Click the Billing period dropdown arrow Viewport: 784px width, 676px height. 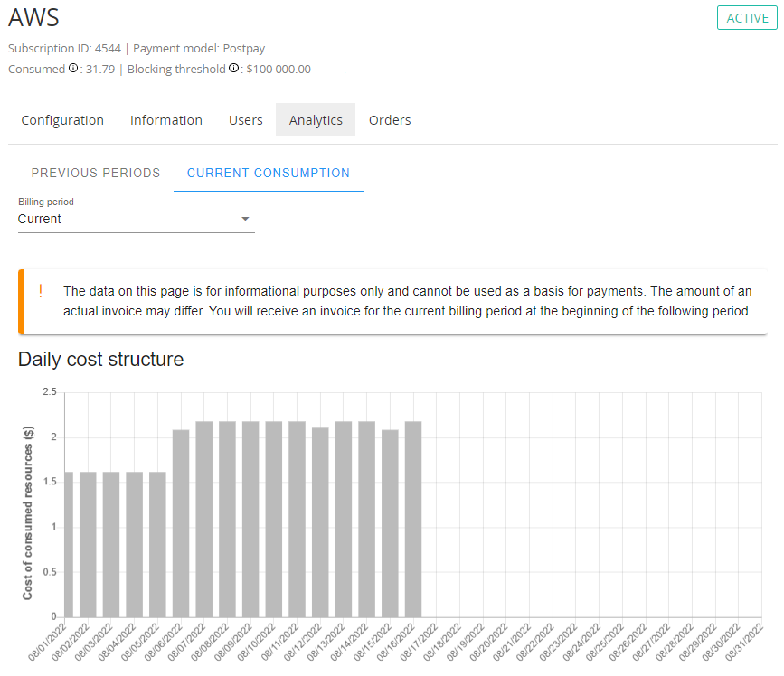click(245, 219)
